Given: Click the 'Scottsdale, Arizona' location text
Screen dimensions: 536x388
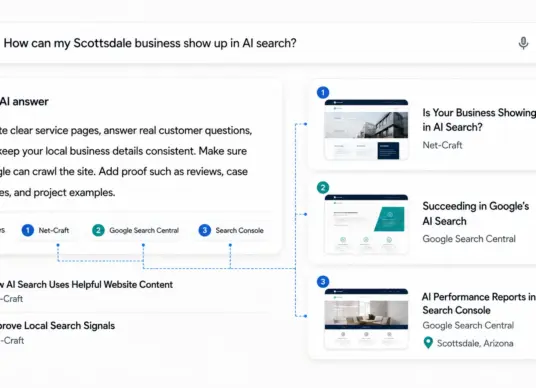Looking at the screenshot, I should [475, 343].
